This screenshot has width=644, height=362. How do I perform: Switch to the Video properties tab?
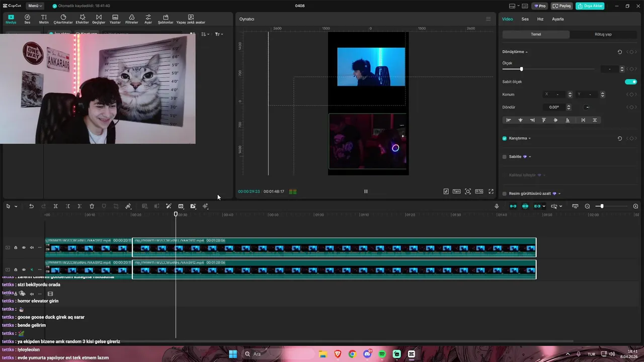(507, 19)
